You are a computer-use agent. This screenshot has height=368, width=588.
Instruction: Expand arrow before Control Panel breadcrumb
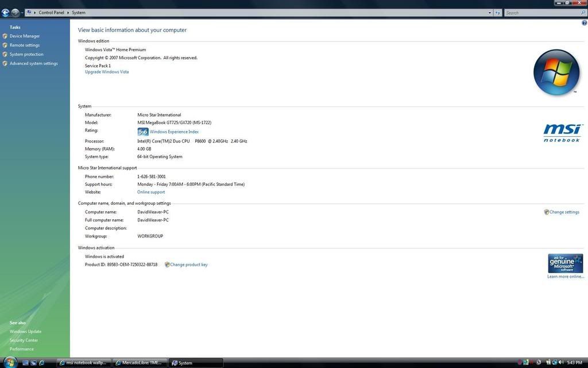click(x=35, y=13)
